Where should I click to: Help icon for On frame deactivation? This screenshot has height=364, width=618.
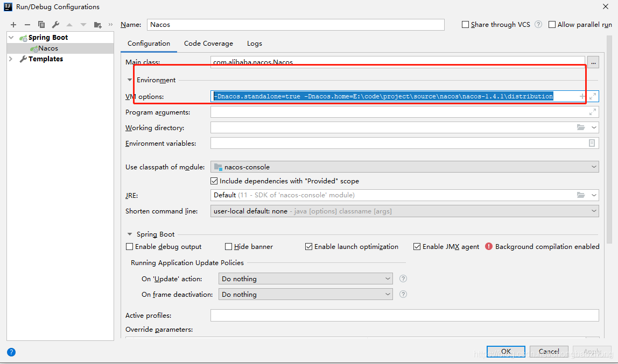click(403, 294)
